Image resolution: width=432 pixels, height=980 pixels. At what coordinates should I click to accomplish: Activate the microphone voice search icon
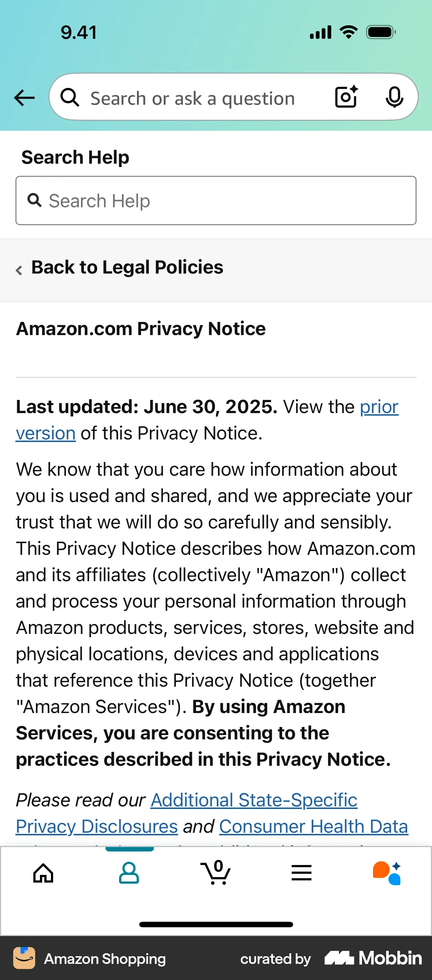(395, 97)
